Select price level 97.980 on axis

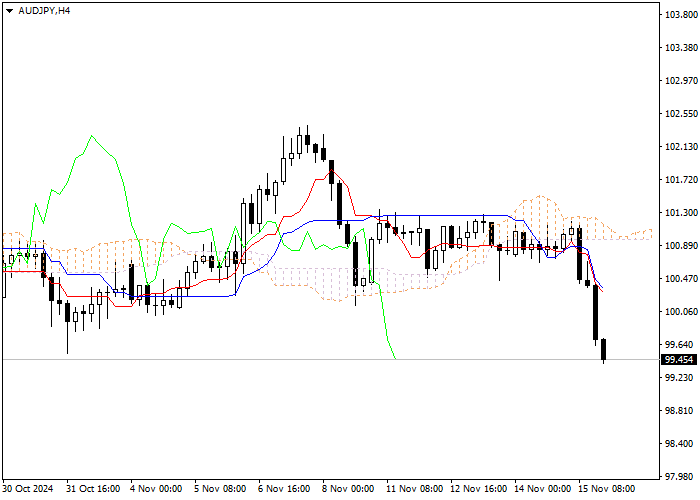679,477
